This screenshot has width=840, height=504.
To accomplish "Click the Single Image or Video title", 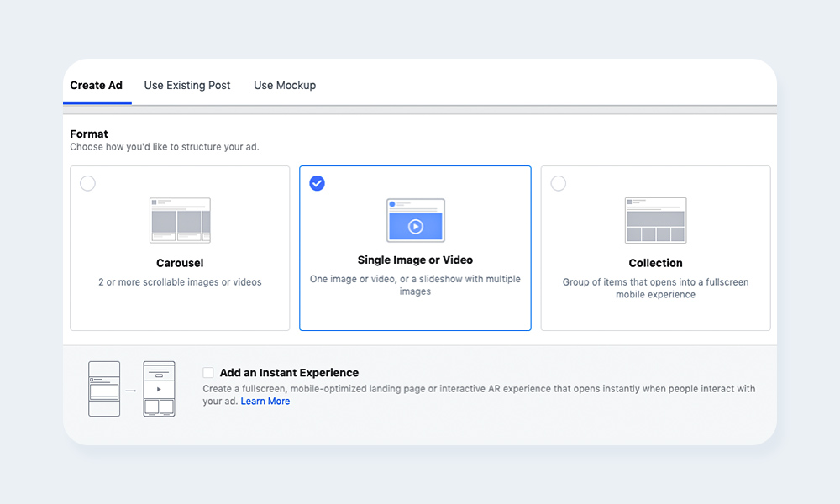I will point(415,260).
